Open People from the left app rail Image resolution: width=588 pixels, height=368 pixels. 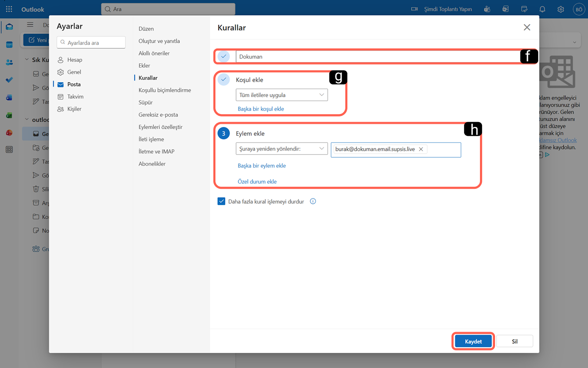tap(9, 62)
